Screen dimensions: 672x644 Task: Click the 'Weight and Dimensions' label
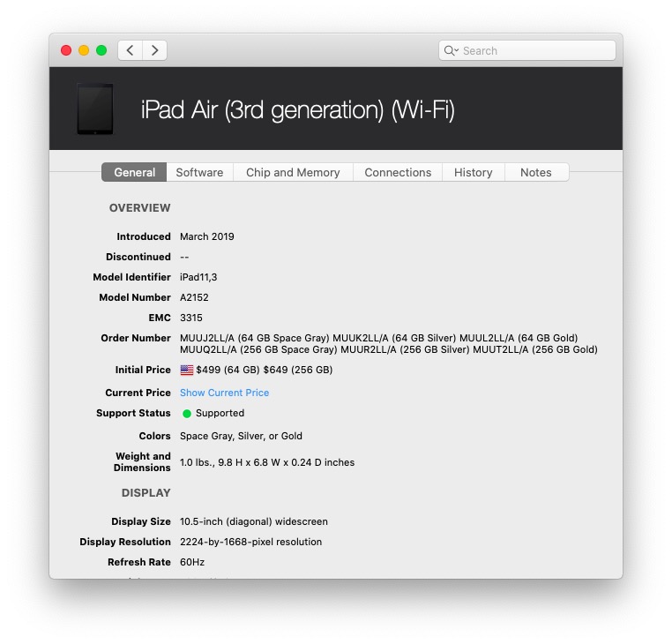142,461
